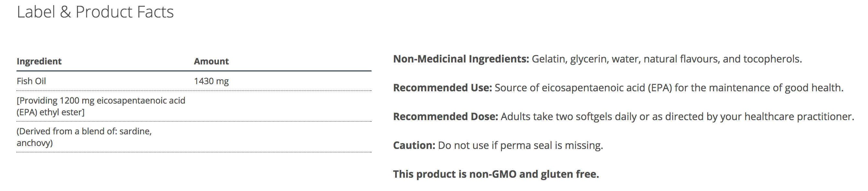Select the "Fish Oil" table cell

31,81
